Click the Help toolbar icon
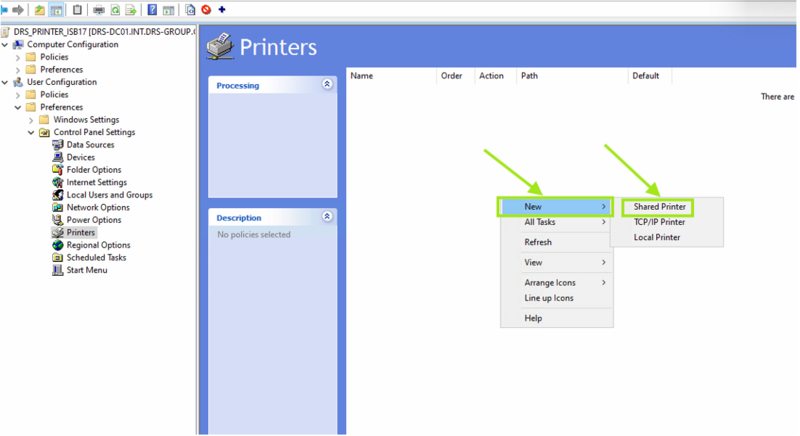Image resolution: width=800 pixels, height=436 pixels. click(152, 10)
